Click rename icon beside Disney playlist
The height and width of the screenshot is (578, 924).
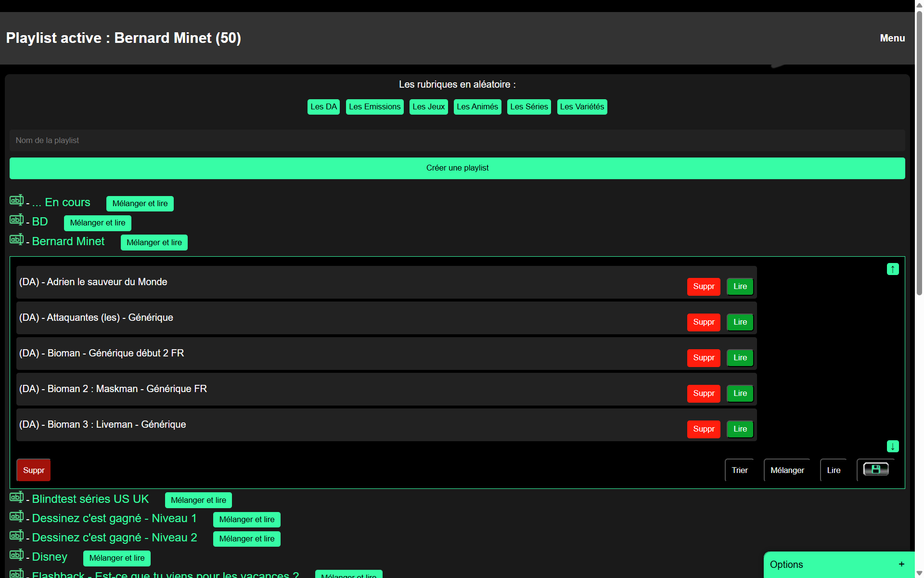[16, 555]
